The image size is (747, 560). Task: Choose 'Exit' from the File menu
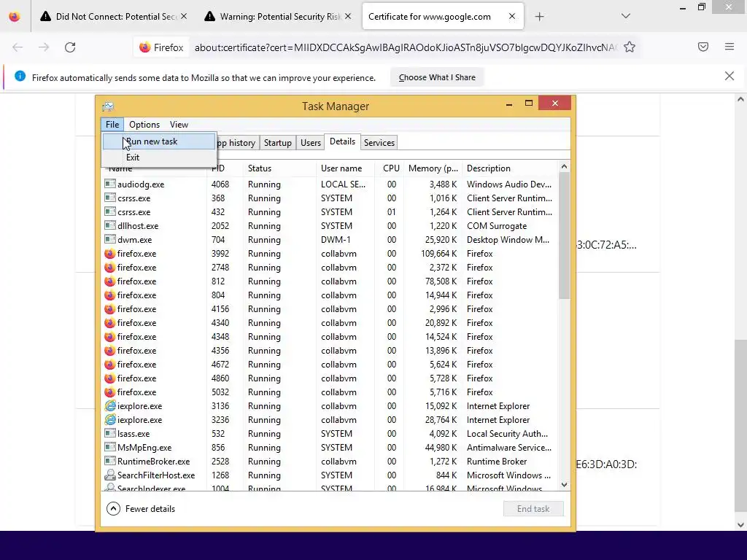(158, 157)
